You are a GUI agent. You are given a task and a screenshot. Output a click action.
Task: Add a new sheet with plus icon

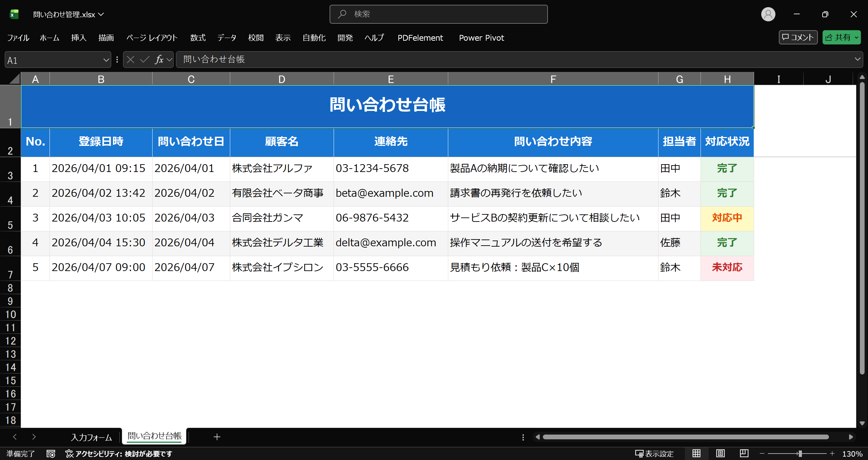click(217, 437)
